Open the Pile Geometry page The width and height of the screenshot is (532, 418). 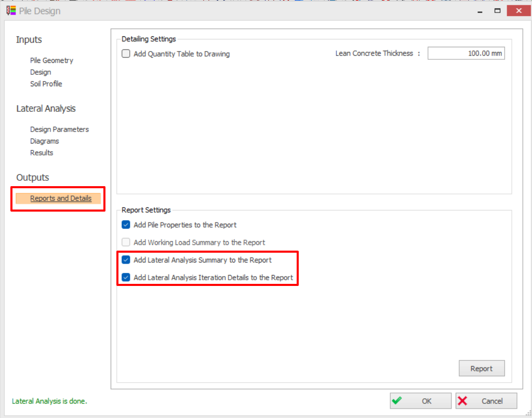[51, 60]
